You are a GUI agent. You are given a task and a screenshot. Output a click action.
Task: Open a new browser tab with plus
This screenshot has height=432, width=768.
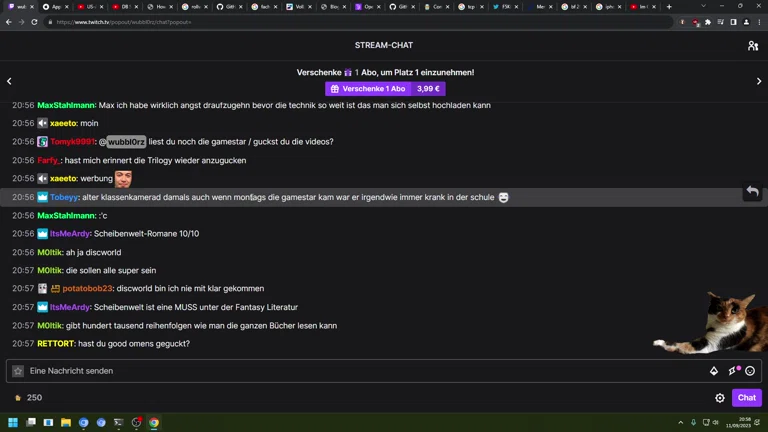[670, 6]
